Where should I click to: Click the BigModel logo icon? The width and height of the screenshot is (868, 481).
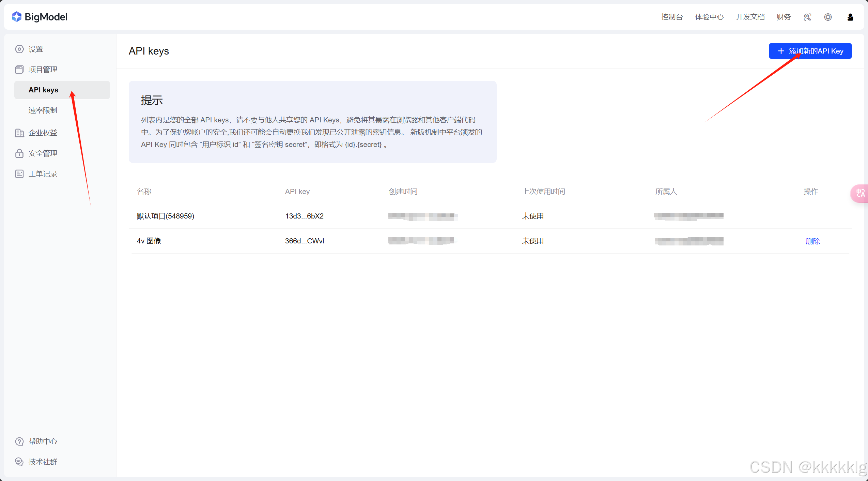[16, 16]
